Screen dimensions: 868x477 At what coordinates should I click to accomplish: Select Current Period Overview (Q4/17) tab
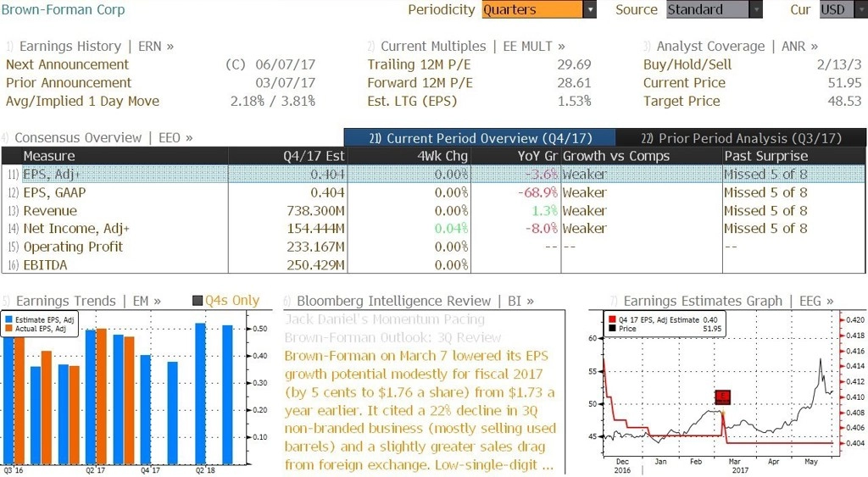[x=480, y=138]
